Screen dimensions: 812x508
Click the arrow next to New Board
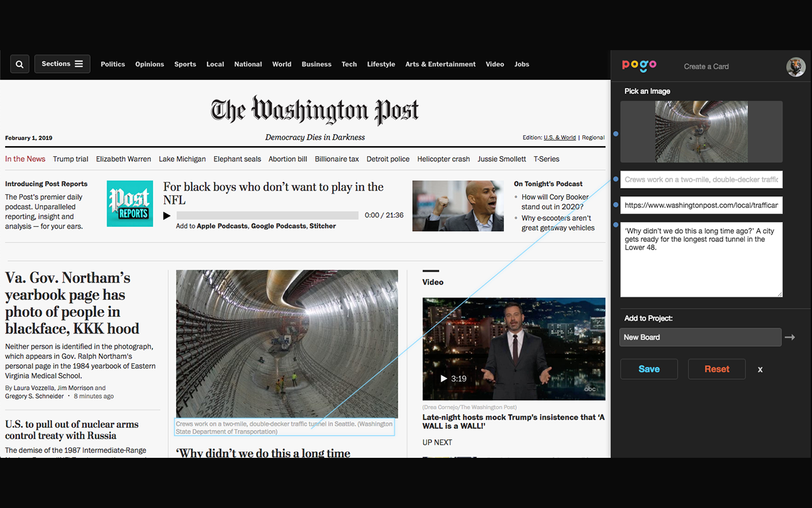[x=790, y=337]
